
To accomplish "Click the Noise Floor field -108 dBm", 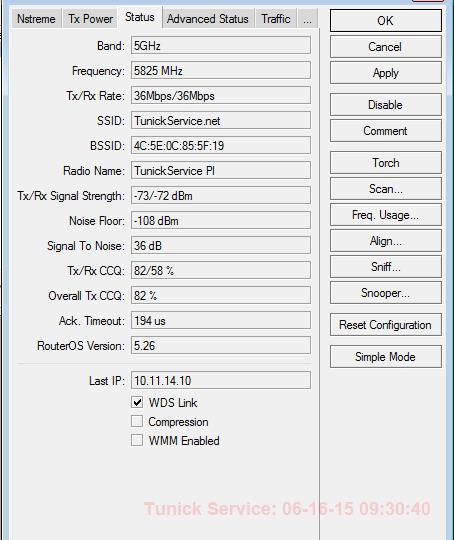I will pos(221,220).
